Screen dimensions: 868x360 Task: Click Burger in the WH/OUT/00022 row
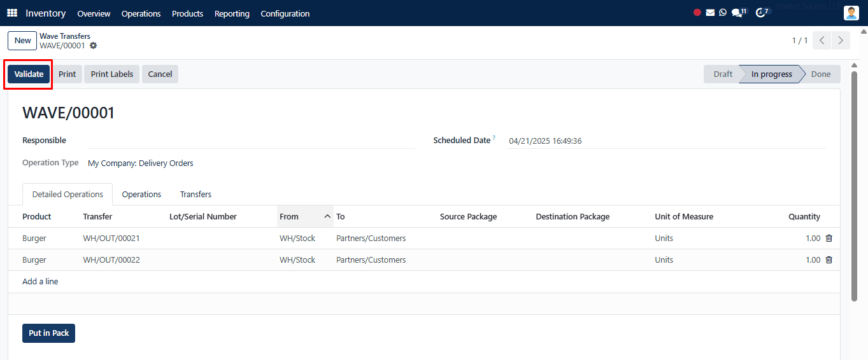coord(34,260)
